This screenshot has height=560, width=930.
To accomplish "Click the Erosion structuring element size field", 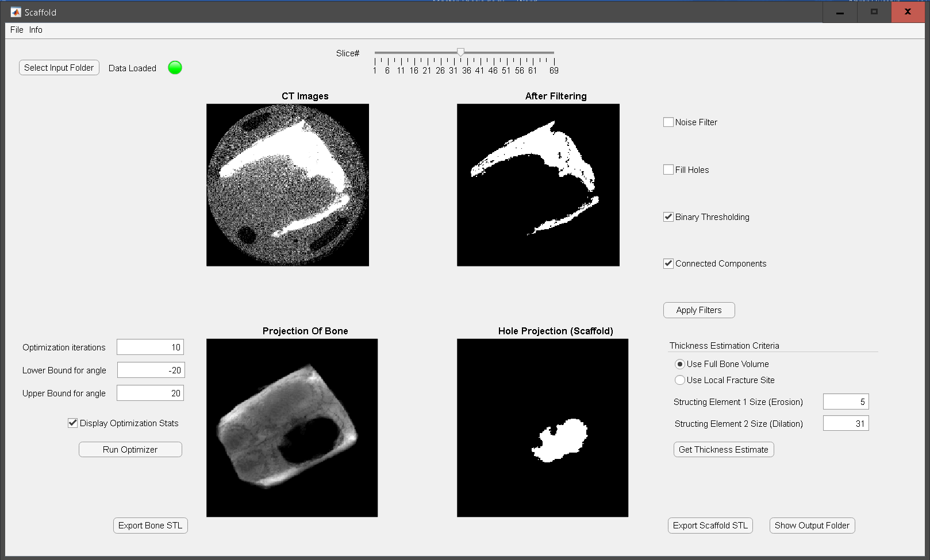I will pos(846,402).
